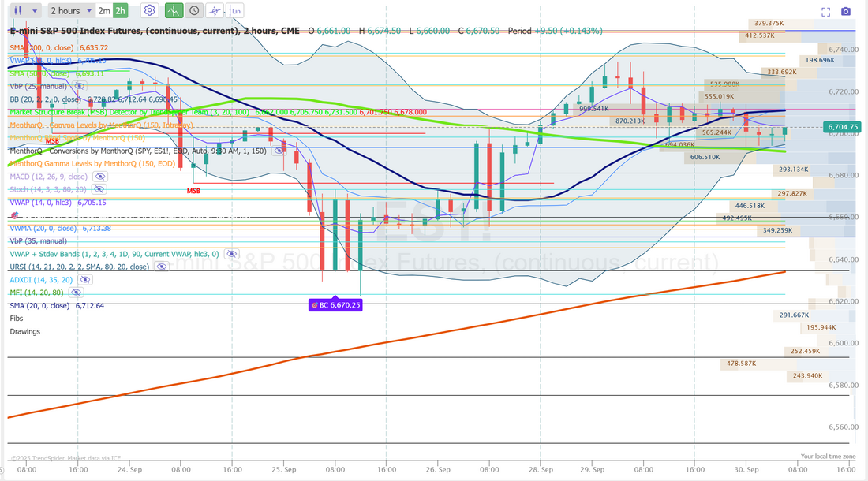868x481 pixels.
Task: Click the candlestick chart type icon
Action: 17,11
